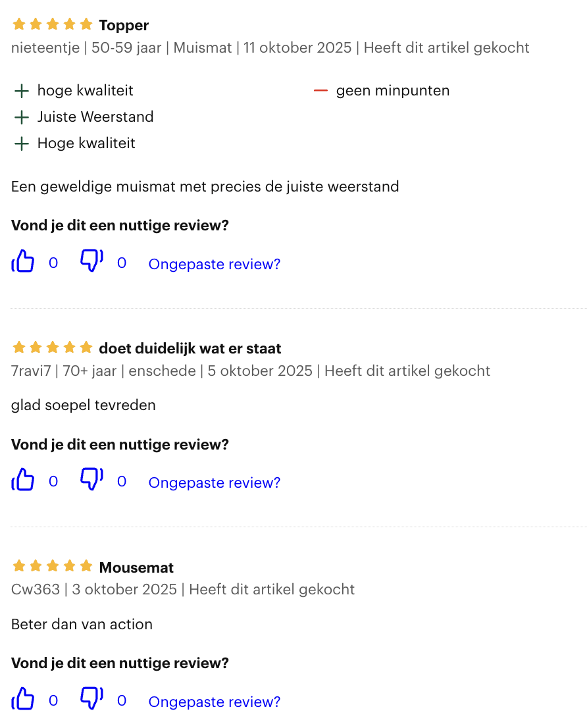Thumbs up the 'doet duidelijk wat er staat' review
The height and width of the screenshot is (728, 587).
click(23, 481)
